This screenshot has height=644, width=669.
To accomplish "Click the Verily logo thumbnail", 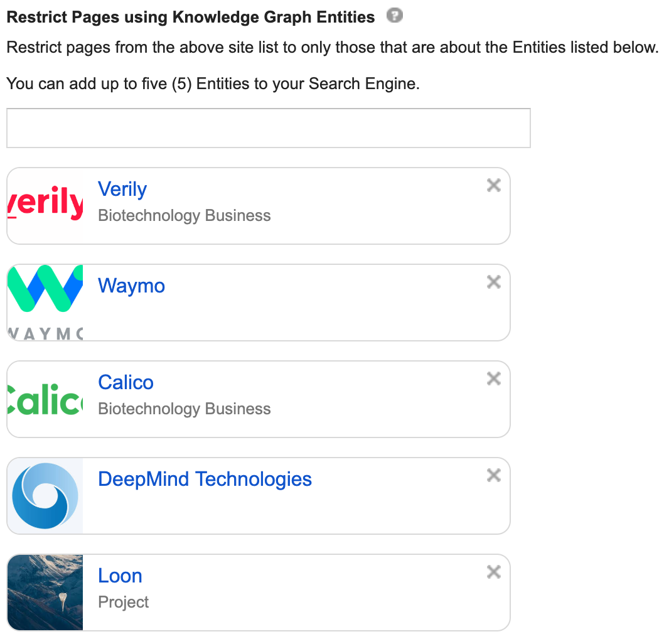I will tap(45, 206).
